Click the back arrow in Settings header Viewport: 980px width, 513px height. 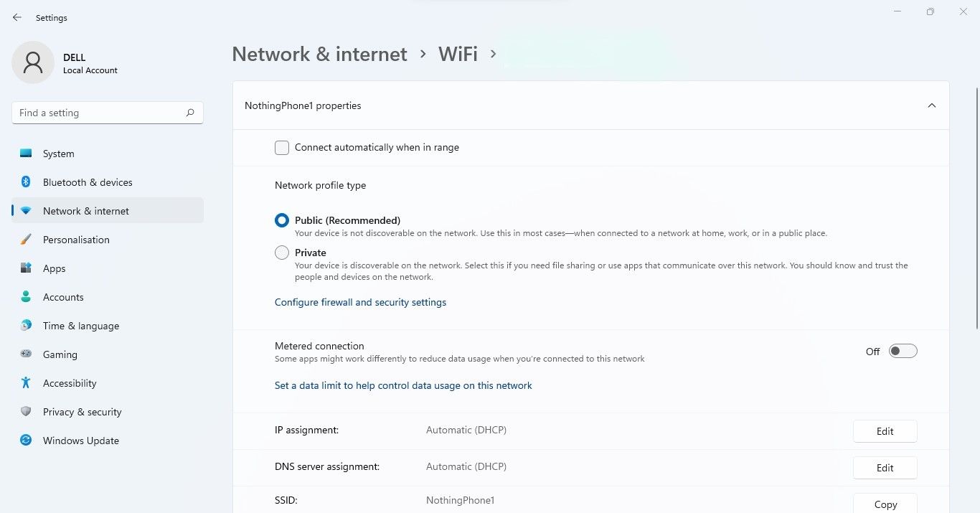[17, 17]
